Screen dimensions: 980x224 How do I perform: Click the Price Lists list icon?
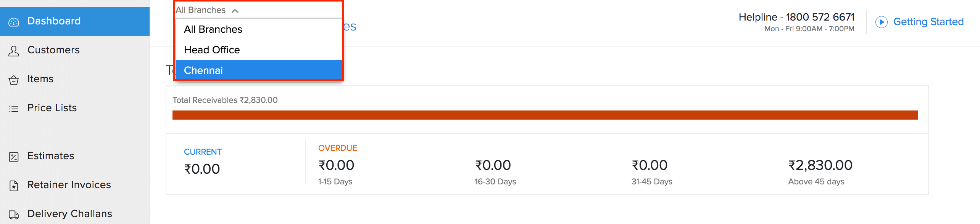(14, 109)
